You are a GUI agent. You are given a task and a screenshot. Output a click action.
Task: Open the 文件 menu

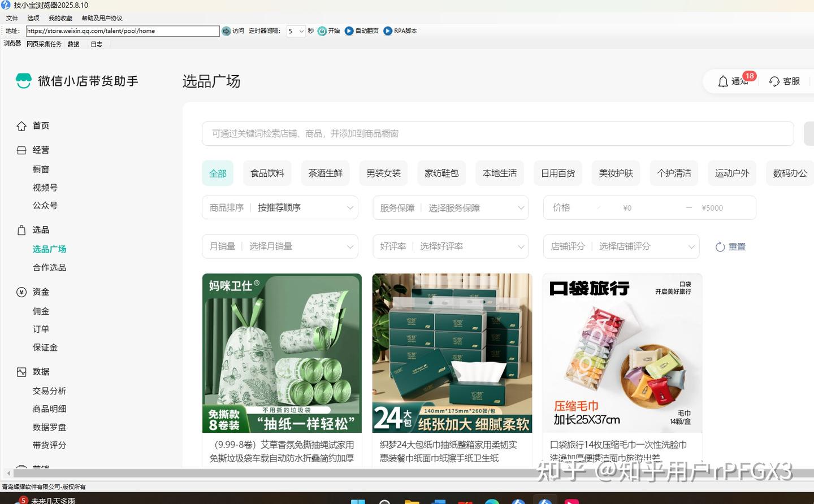pyautogui.click(x=12, y=18)
